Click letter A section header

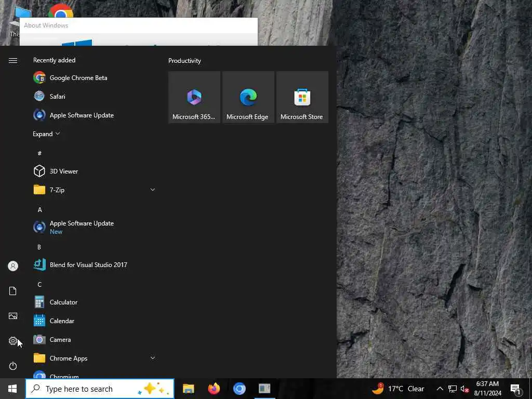coord(39,210)
